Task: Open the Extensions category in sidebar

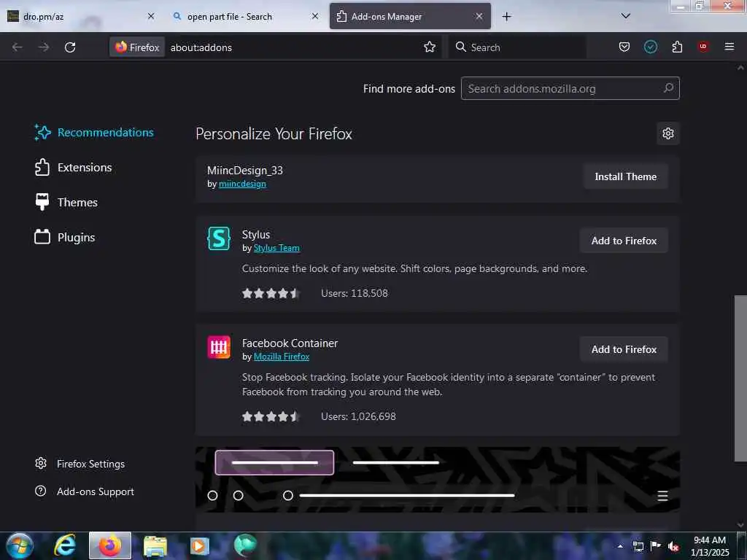Action: [74, 168]
